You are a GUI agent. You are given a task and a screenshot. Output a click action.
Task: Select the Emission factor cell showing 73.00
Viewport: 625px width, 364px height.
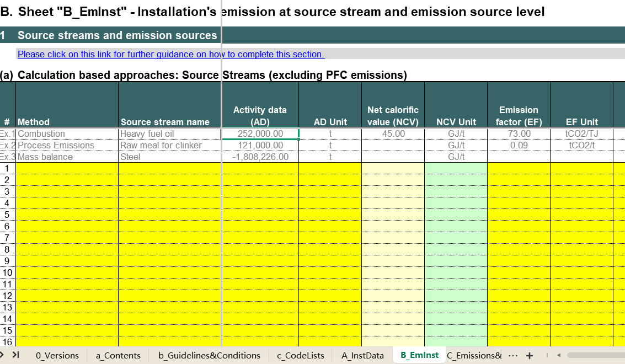coord(518,133)
